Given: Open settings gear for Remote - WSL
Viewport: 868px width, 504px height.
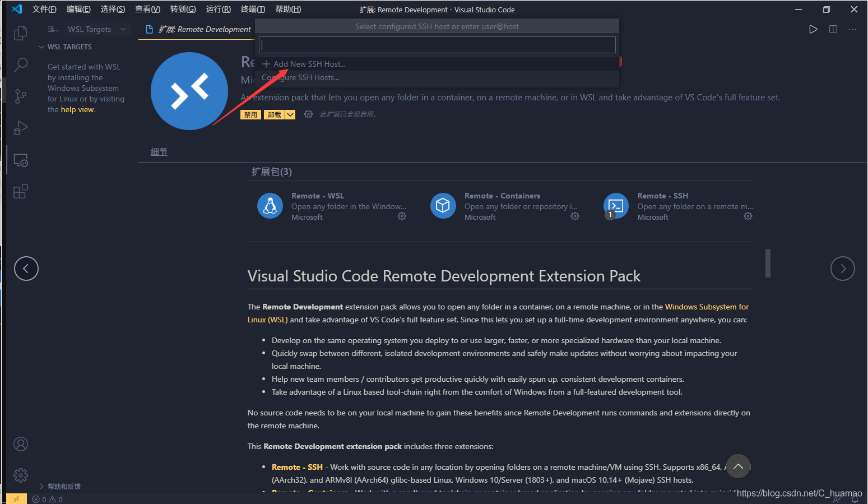Looking at the screenshot, I should pyautogui.click(x=402, y=216).
